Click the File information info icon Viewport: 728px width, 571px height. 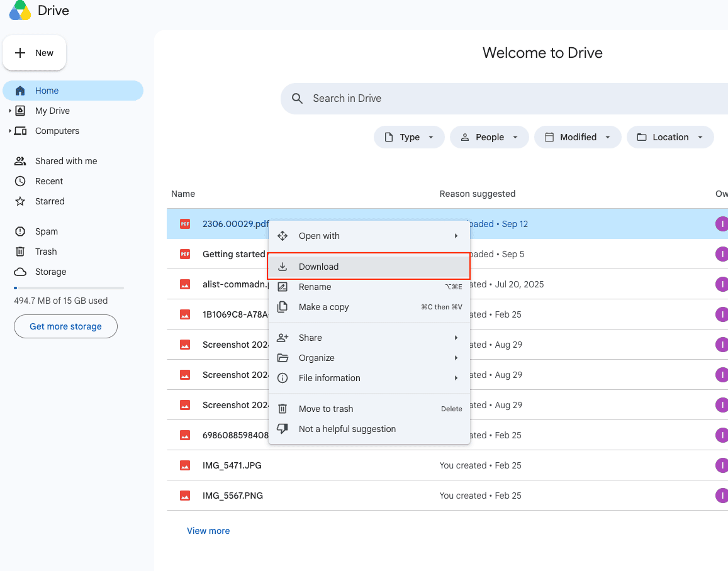coord(283,378)
